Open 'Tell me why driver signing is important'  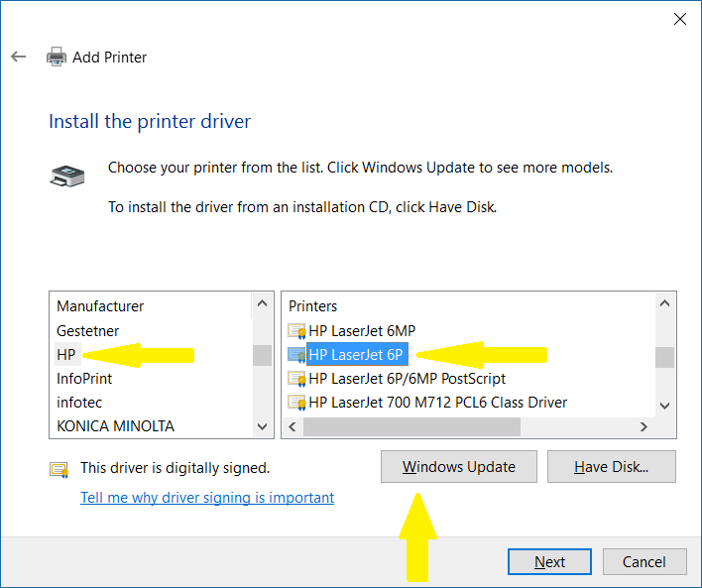(x=207, y=498)
